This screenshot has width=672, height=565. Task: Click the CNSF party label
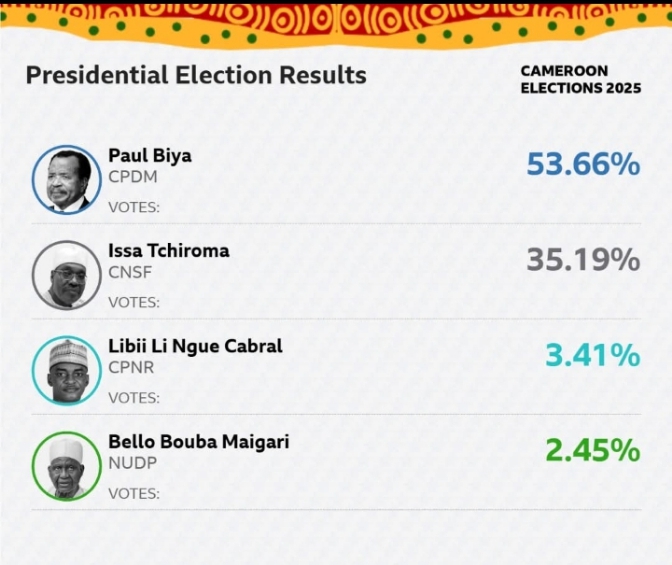pos(131,272)
